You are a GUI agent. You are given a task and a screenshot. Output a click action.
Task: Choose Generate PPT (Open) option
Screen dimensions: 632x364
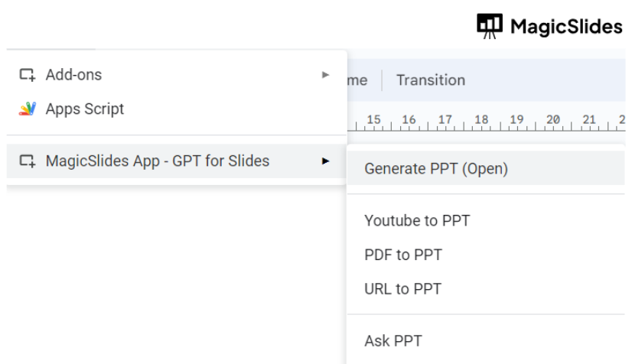(x=436, y=168)
